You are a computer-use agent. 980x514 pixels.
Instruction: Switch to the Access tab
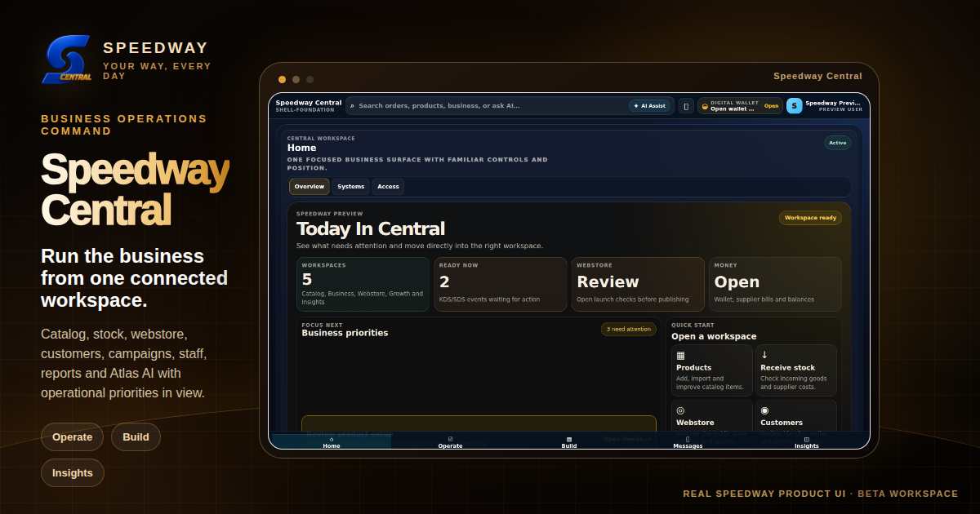(388, 187)
